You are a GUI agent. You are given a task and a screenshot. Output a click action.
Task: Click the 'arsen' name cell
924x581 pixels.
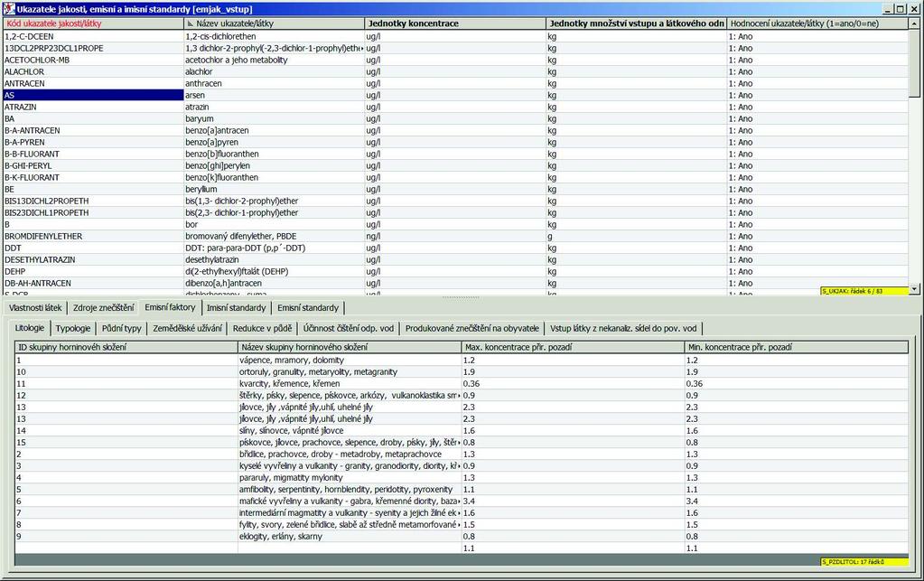pyautogui.click(x=275, y=96)
